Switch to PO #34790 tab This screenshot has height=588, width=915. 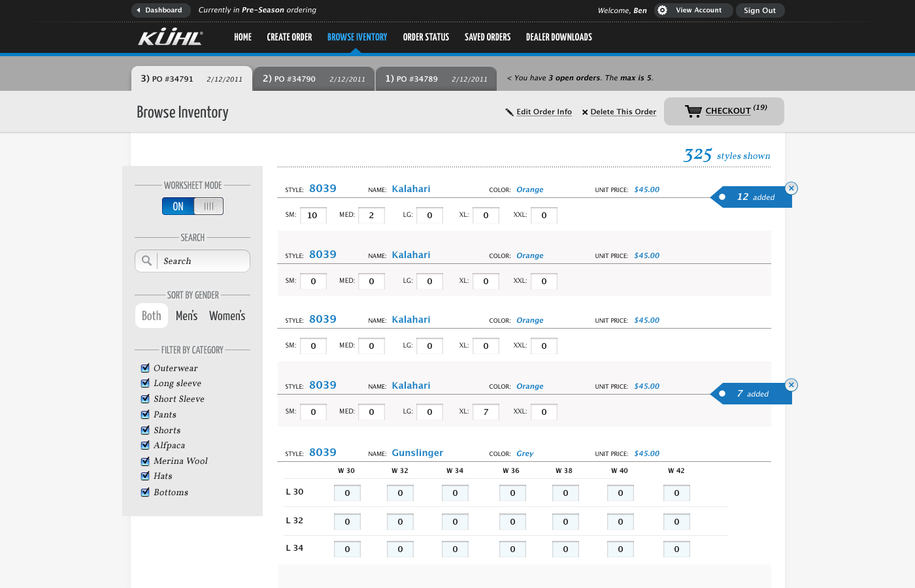pos(314,78)
